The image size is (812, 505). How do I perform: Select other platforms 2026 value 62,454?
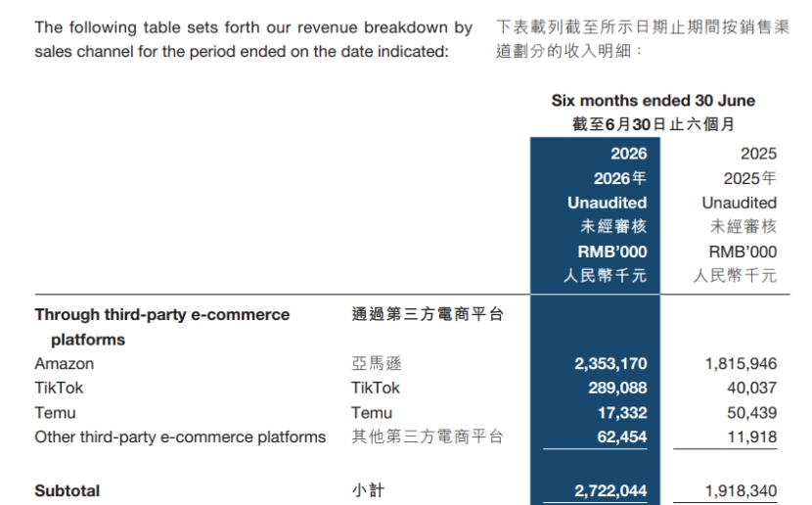click(622, 437)
